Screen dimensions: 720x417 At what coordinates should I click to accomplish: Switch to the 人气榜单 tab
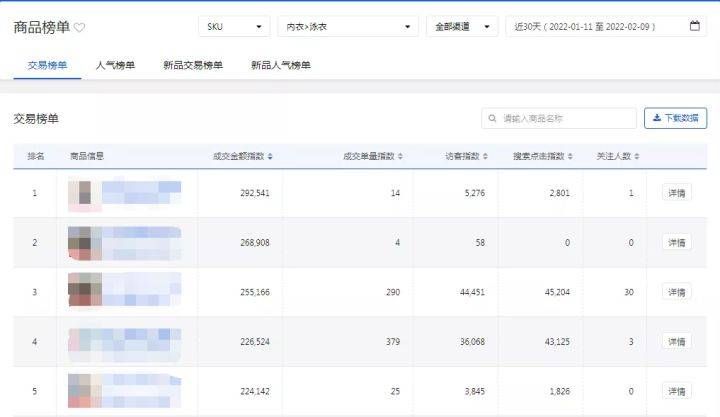tap(115, 66)
